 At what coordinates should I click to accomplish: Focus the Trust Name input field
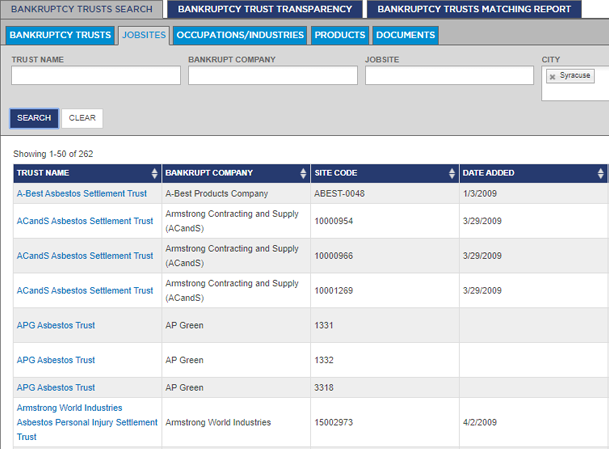96,75
